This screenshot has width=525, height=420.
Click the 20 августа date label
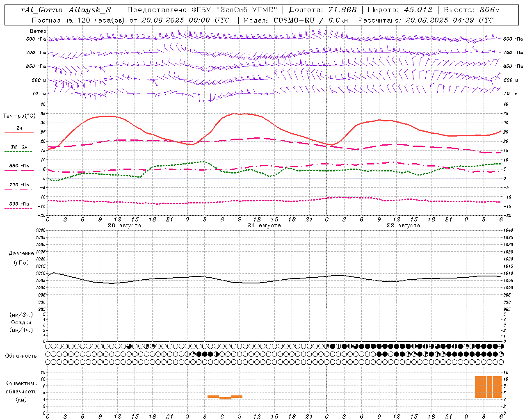[125, 226]
